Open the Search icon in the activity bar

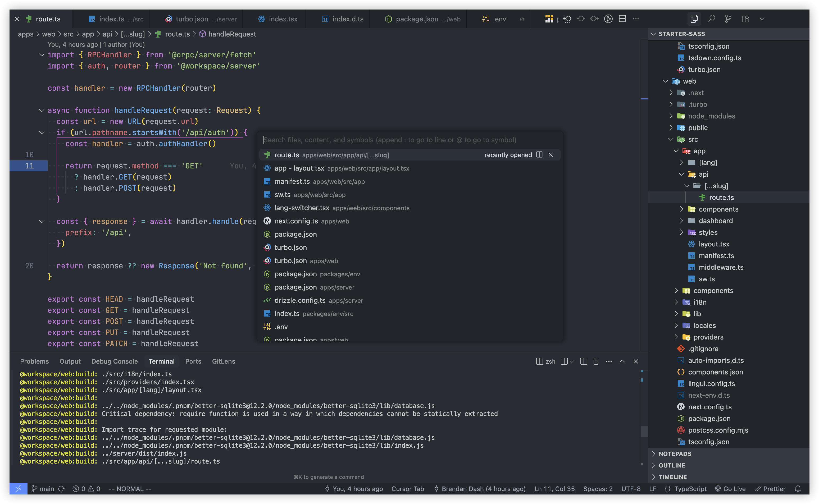point(711,19)
